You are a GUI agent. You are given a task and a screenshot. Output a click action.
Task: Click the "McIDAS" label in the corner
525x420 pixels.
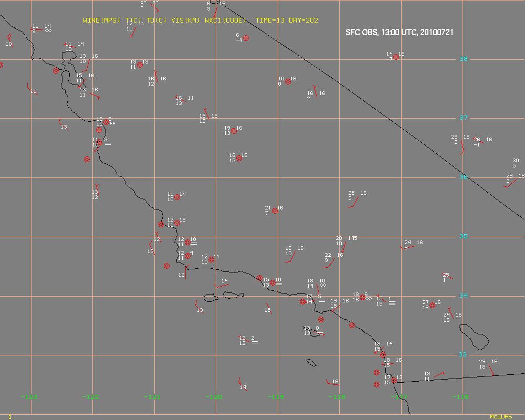[501, 417]
